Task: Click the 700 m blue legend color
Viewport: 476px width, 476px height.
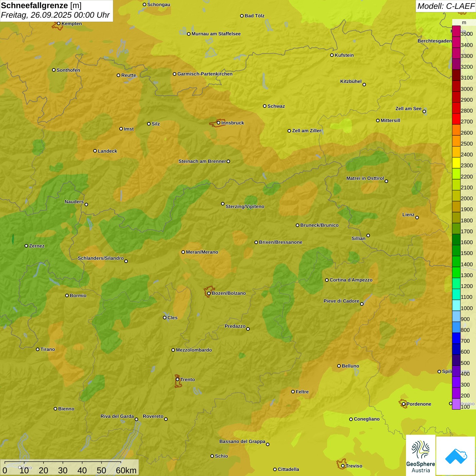Action: [x=456, y=338]
